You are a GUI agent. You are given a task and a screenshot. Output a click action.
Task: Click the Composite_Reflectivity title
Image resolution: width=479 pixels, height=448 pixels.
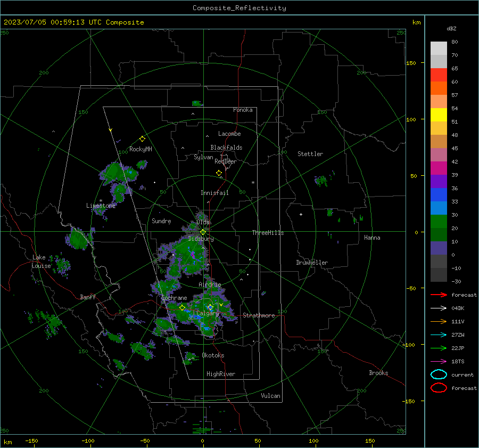(240, 8)
